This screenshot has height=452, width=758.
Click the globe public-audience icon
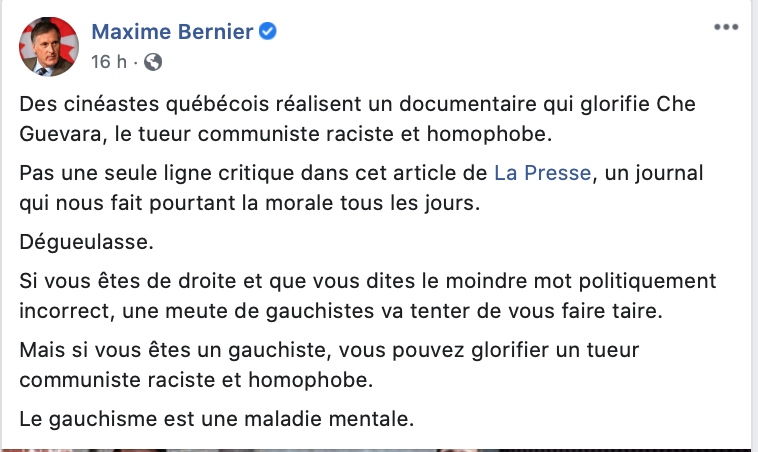tap(153, 62)
